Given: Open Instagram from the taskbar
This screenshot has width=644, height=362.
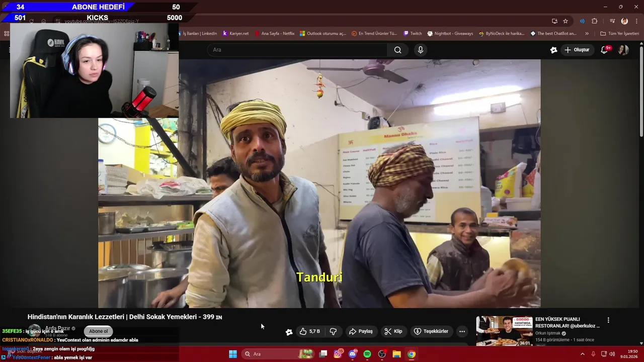Looking at the screenshot, I should pyautogui.click(x=338, y=354).
